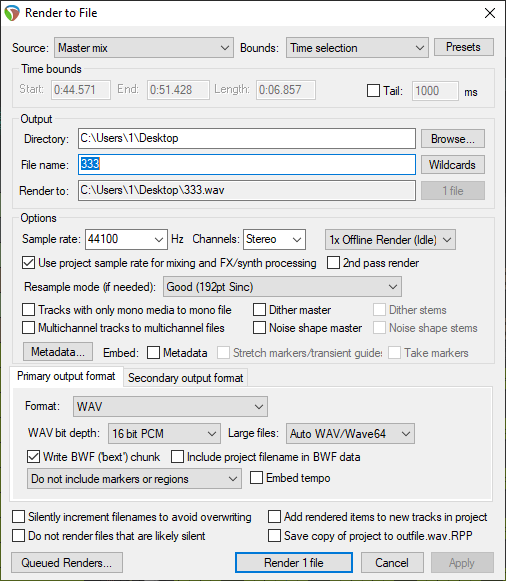Click the Tail milliseconds field showing 1000
The image size is (506, 581).
(435, 90)
